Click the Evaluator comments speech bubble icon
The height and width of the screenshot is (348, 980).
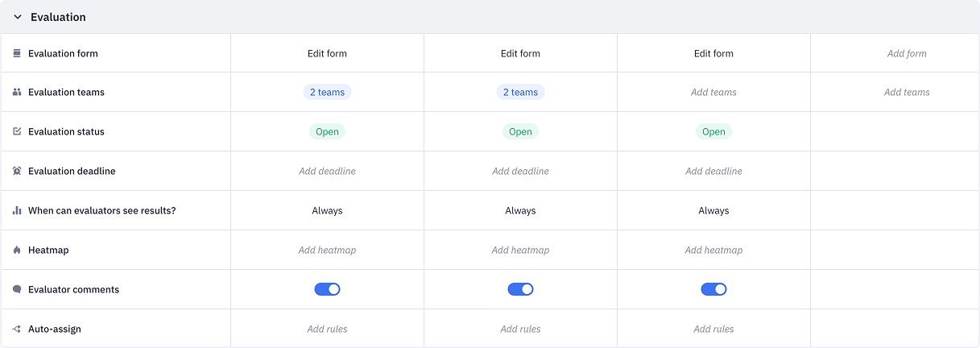17,289
